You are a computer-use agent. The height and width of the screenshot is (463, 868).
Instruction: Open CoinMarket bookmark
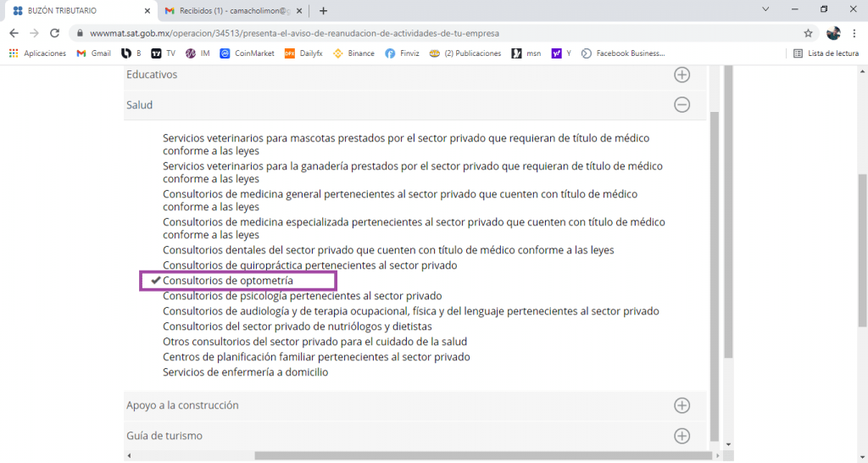(247, 53)
